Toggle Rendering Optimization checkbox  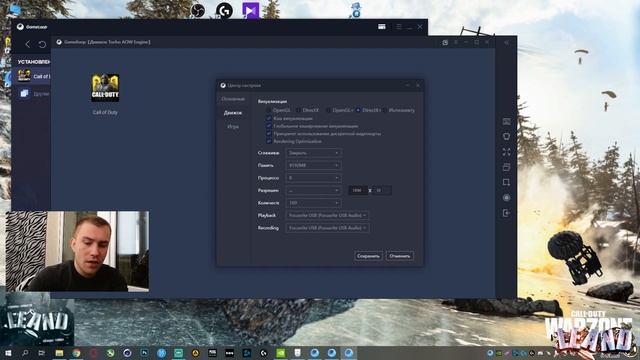pos(269,141)
